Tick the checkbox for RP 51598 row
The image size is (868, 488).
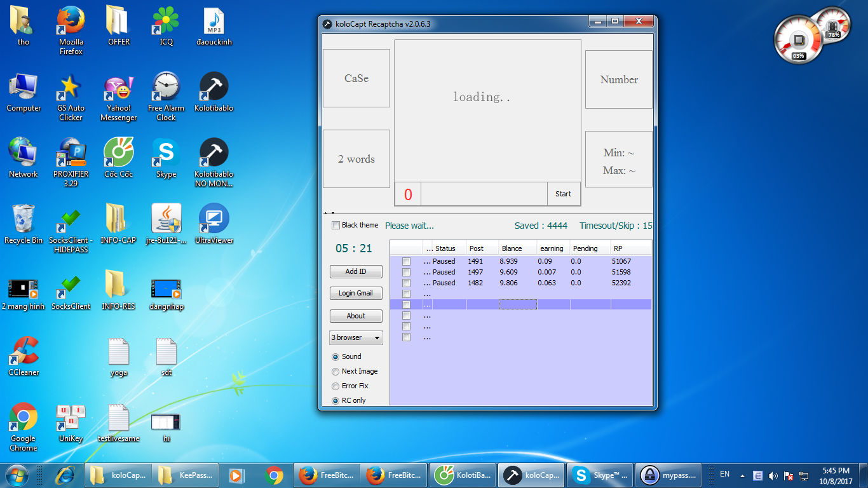[x=406, y=273]
